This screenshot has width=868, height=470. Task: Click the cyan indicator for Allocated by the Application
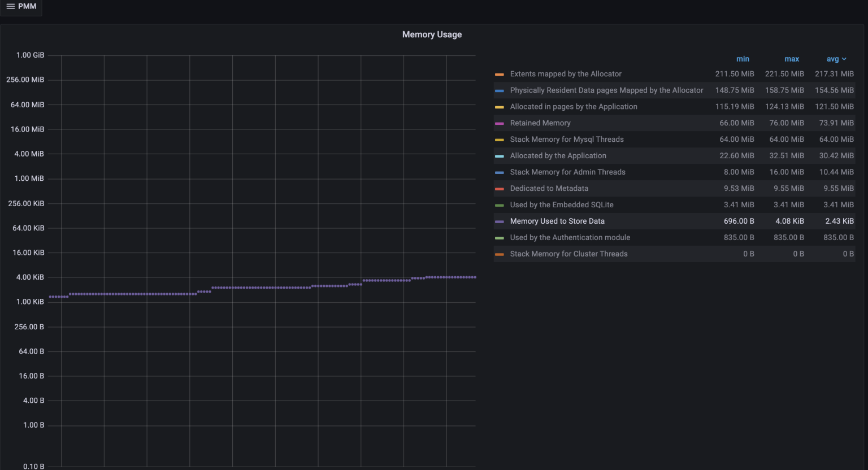(500, 156)
